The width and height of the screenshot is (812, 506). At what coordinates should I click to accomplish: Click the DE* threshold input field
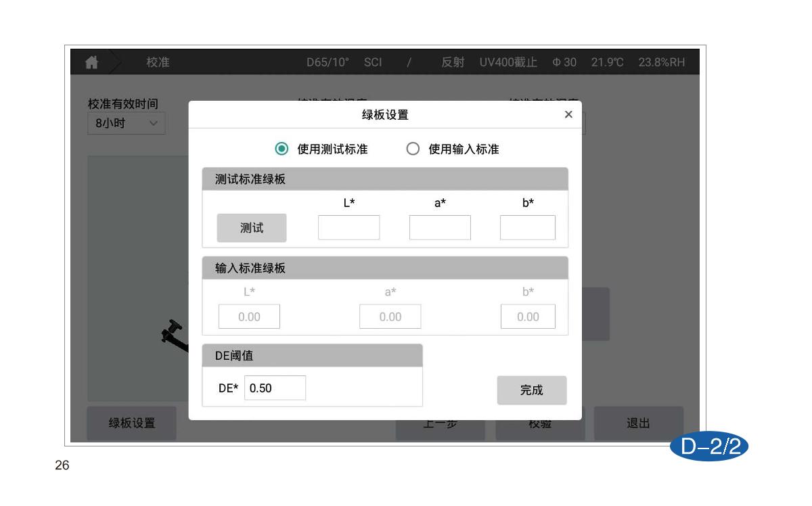[x=275, y=388]
